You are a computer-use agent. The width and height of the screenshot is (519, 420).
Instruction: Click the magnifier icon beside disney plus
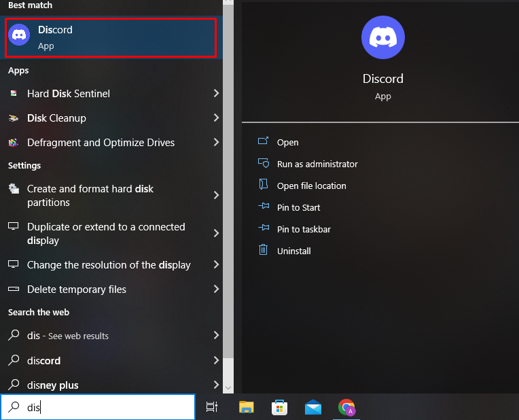tap(14, 384)
